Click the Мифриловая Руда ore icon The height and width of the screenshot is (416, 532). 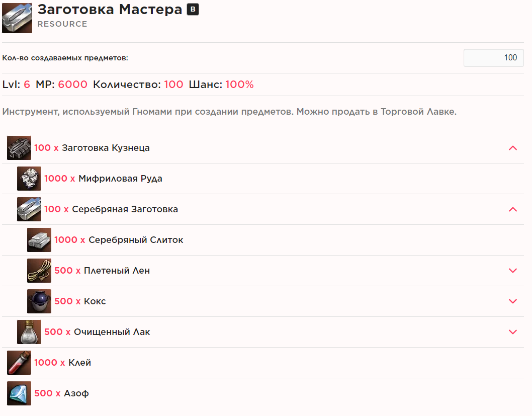pyautogui.click(x=29, y=179)
